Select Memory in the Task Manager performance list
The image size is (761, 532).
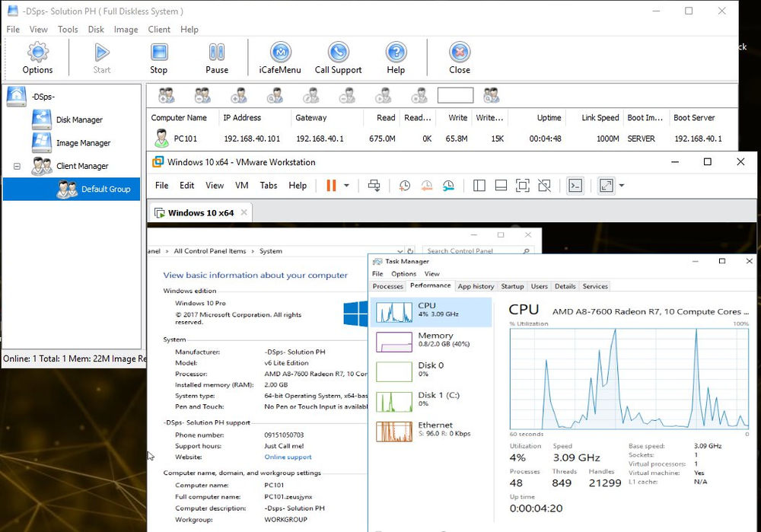click(429, 342)
